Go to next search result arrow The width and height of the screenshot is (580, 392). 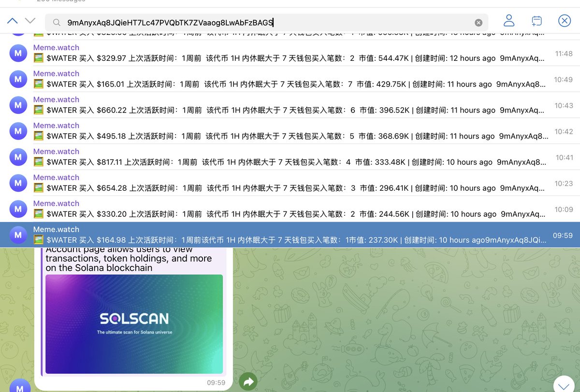pyautogui.click(x=30, y=21)
